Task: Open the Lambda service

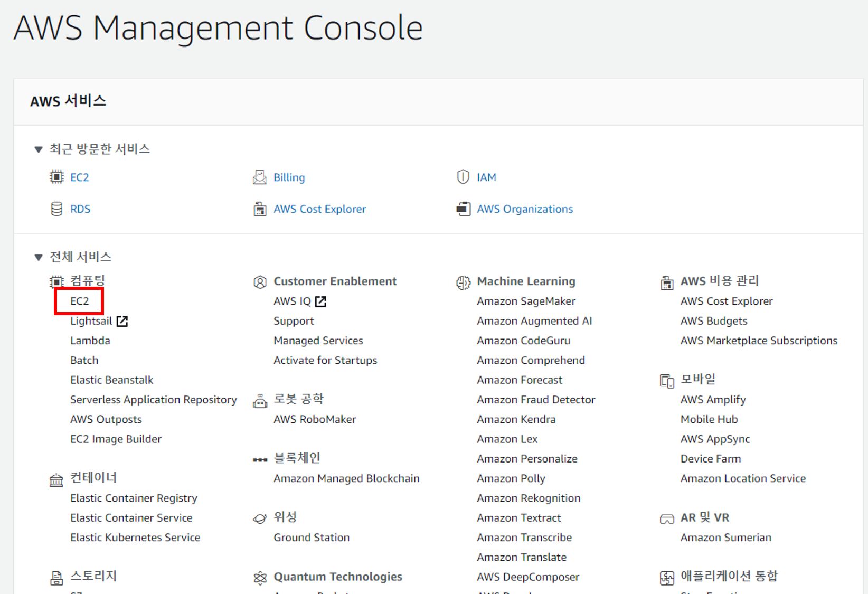Action: 90,341
